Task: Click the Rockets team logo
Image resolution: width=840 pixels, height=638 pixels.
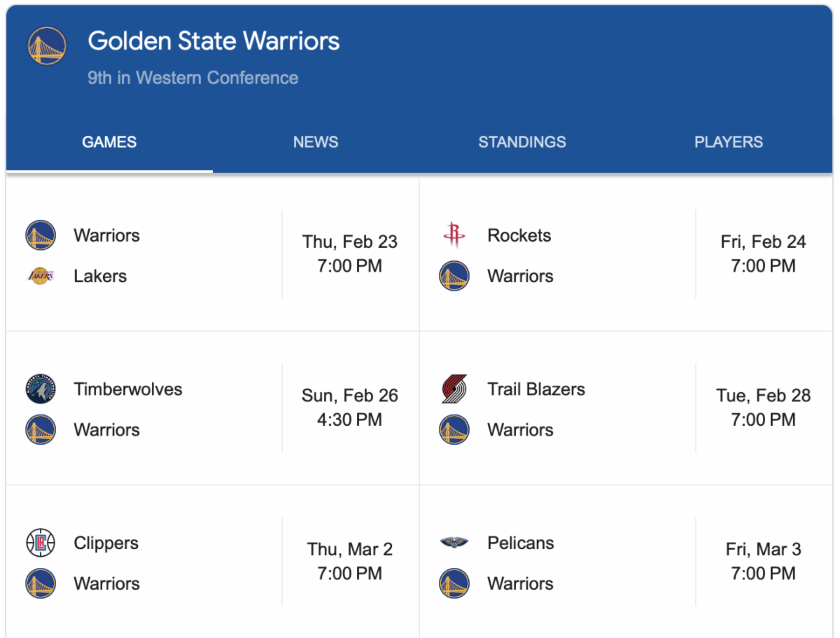Action: 454,235
